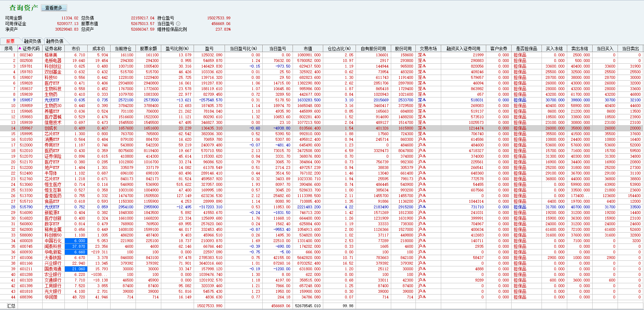The width and height of the screenshot is (644, 310).
Task: Select the 农业银行 row name
Action: tap(53, 274)
